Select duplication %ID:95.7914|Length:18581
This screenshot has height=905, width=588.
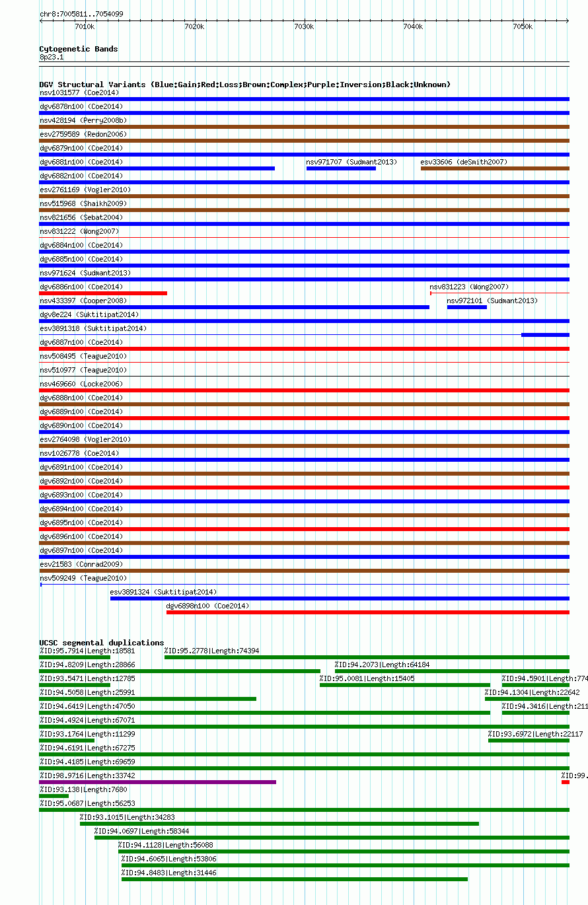pos(87,651)
